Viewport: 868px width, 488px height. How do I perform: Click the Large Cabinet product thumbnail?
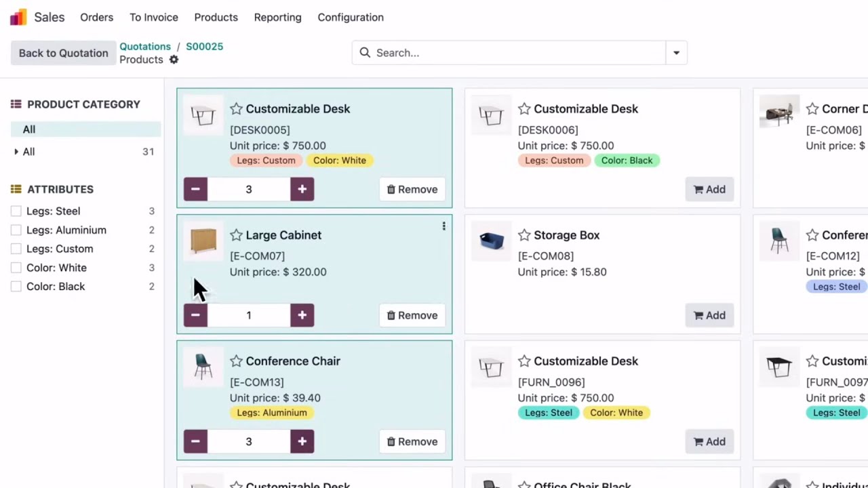[203, 241]
